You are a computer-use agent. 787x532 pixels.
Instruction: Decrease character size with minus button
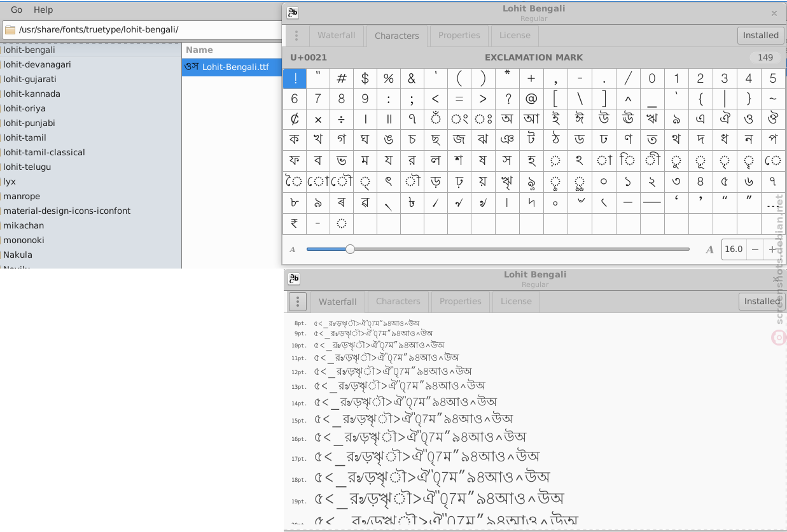(755, 249)
